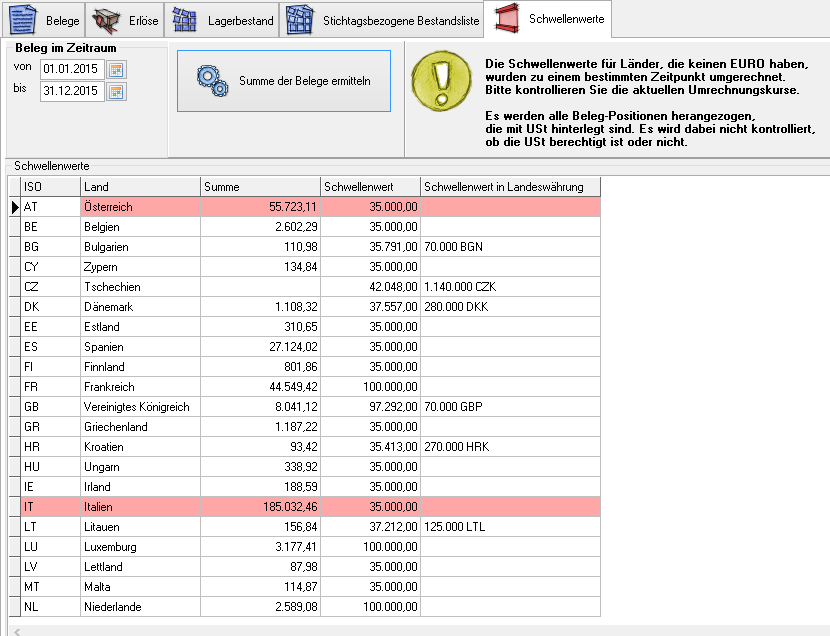The width and height of the screenshot is (830, 636).
Task: Click into the 'von' date field
Action: pos(72,69)
